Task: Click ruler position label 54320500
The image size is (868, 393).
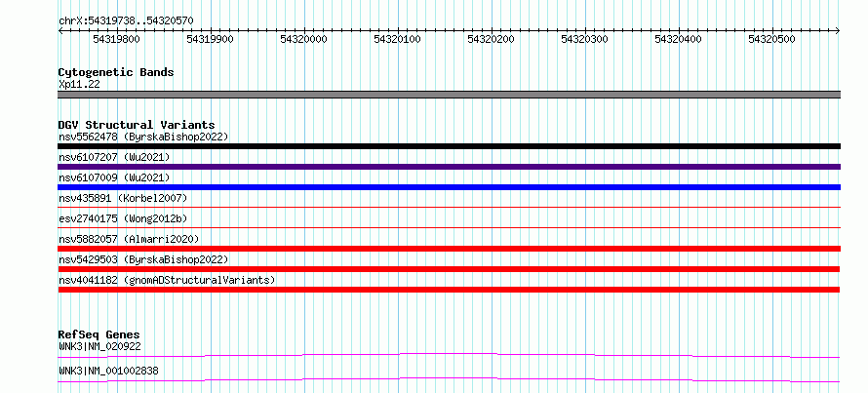Action: tap(771, 39)
